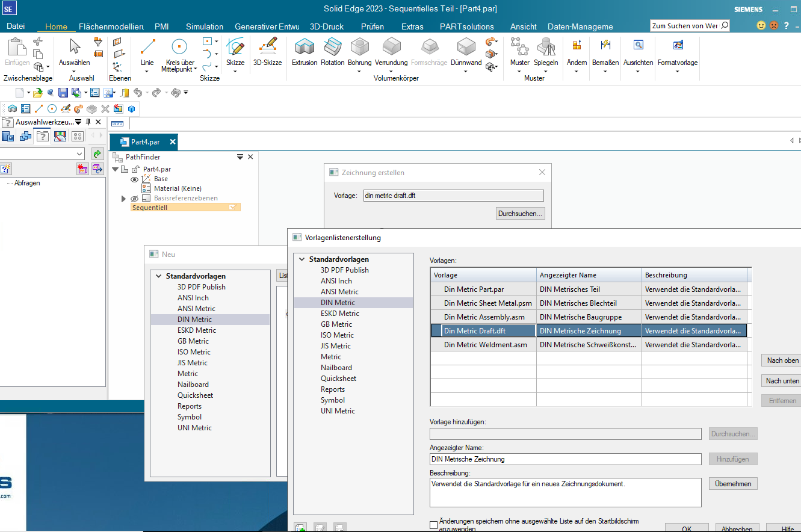Click the Übernehmen button
This screenshot has height=532, width=801.
[x=733, y=484]
